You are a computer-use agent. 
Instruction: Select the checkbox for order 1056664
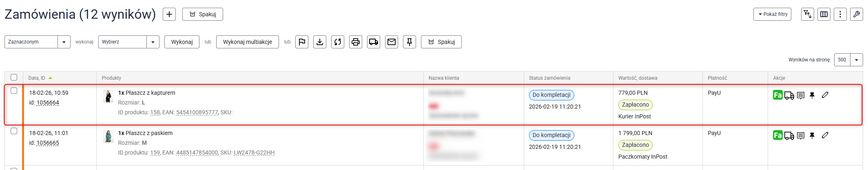tap(14, 91)
